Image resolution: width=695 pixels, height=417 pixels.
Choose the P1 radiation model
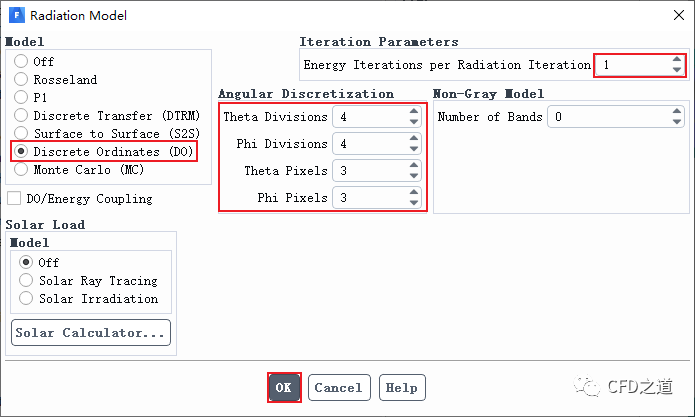[21, 97]
